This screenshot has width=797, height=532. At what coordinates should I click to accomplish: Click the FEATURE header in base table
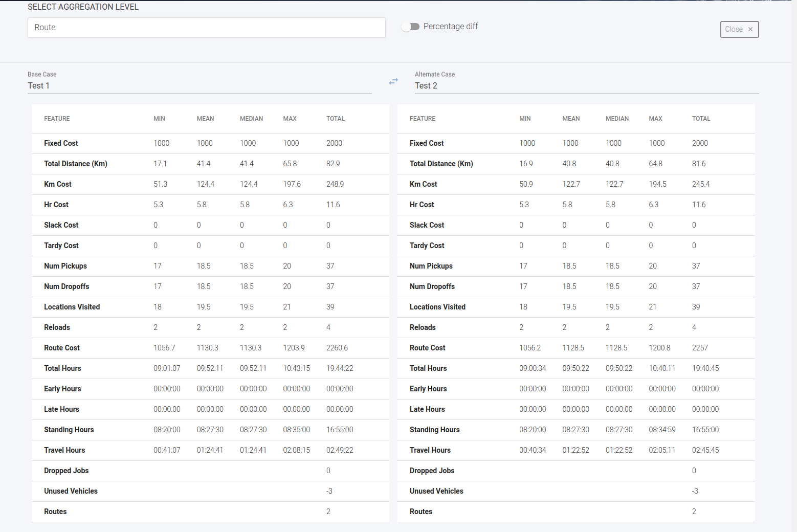(57, 119)
